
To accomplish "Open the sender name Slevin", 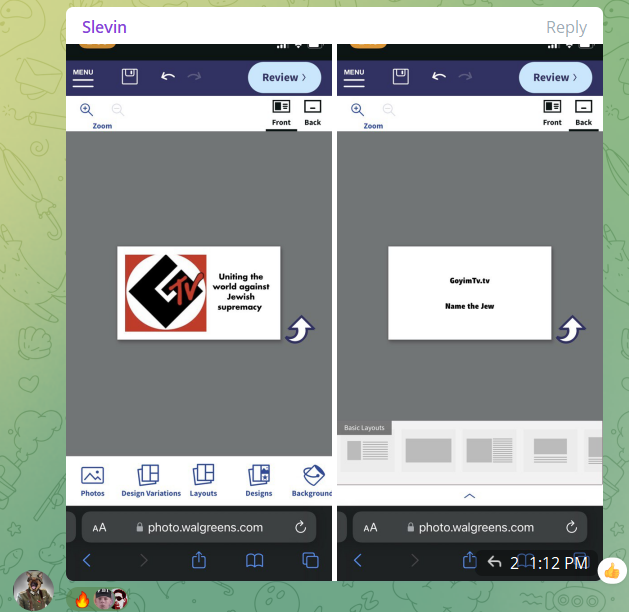I will tap(104, 27).
